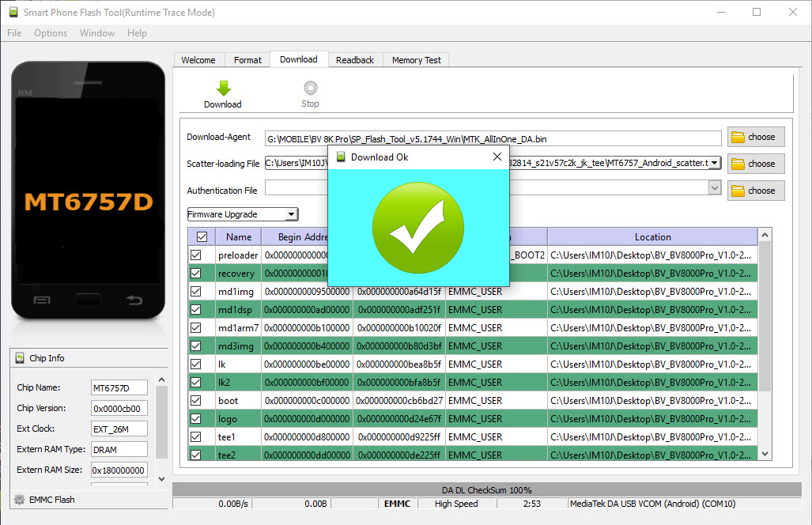Expand the Scatter-loading File path dropdown
The height and width of the screenshot is (525, 812).
(714, 163)
